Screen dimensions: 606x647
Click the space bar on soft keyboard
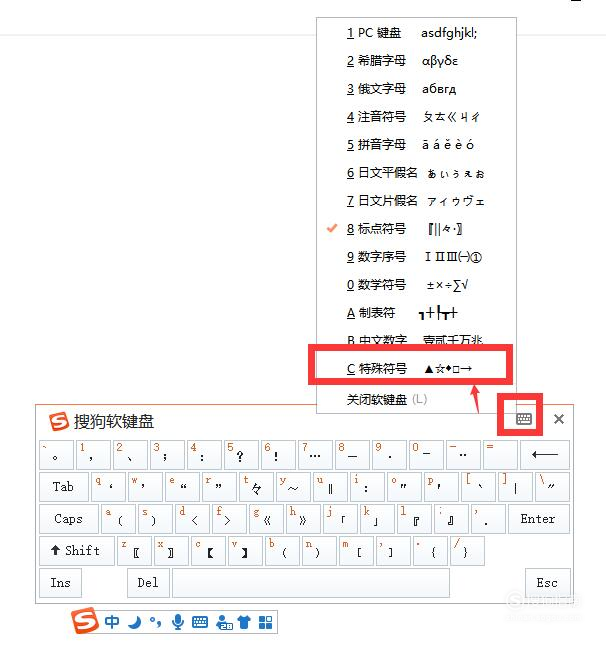311,583
